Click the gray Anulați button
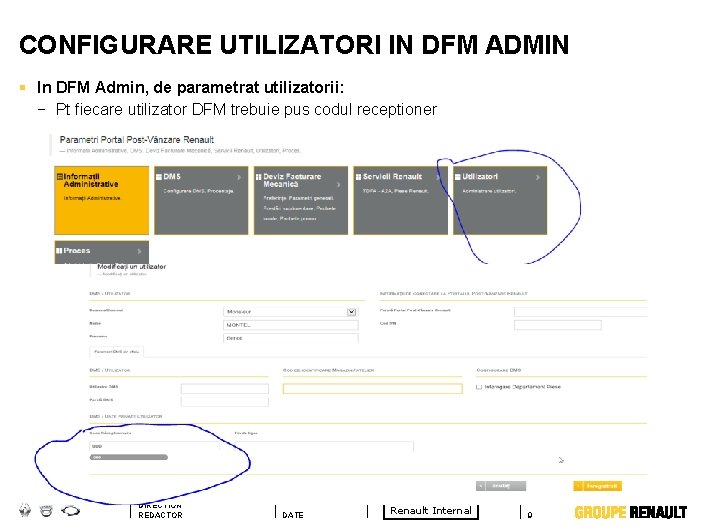This screenshot has height=529, width=706. 501,486
